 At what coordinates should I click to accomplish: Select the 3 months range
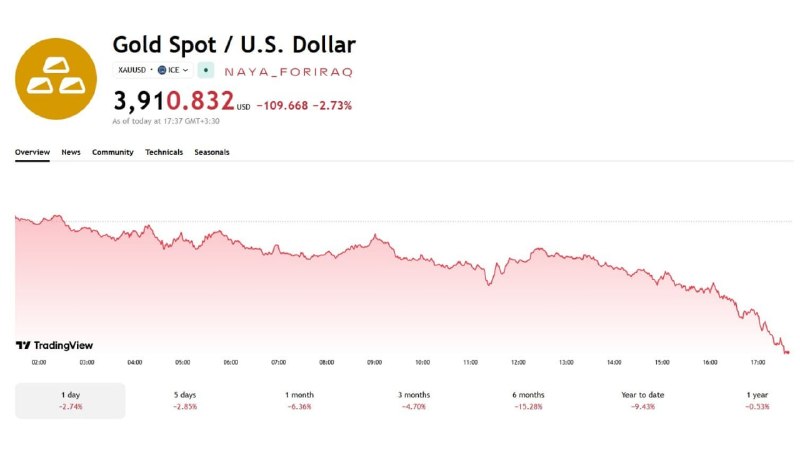pyautogui.click(x=414, y=401)
